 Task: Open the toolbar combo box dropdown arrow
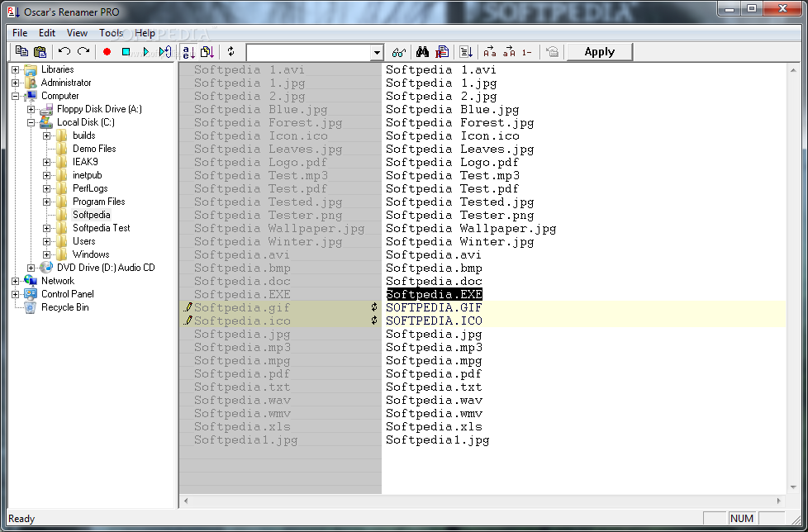[378, 52]
